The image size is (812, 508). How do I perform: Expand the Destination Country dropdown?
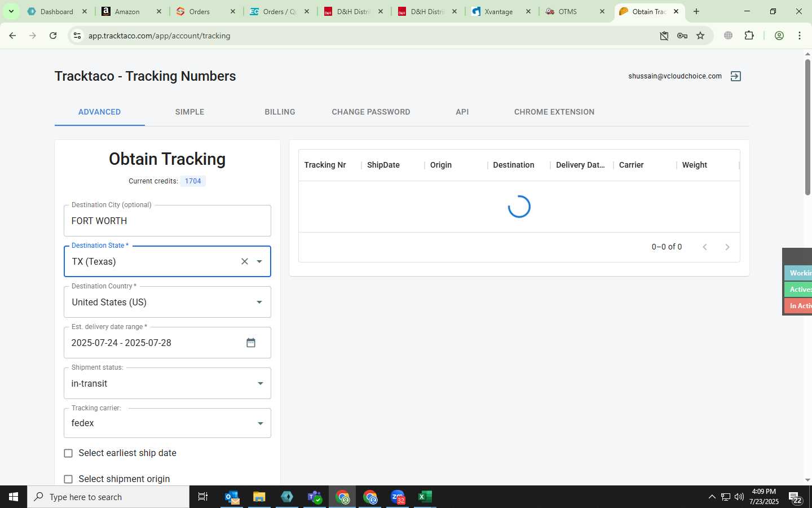click(x=259, y=302)
